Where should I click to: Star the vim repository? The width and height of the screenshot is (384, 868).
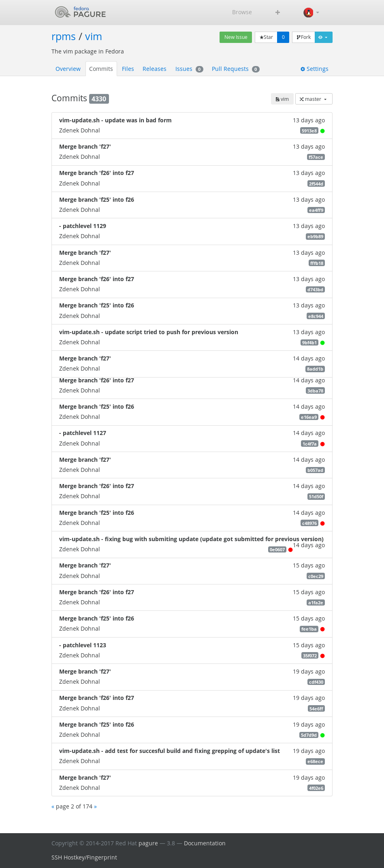click(x=266, y=37)
